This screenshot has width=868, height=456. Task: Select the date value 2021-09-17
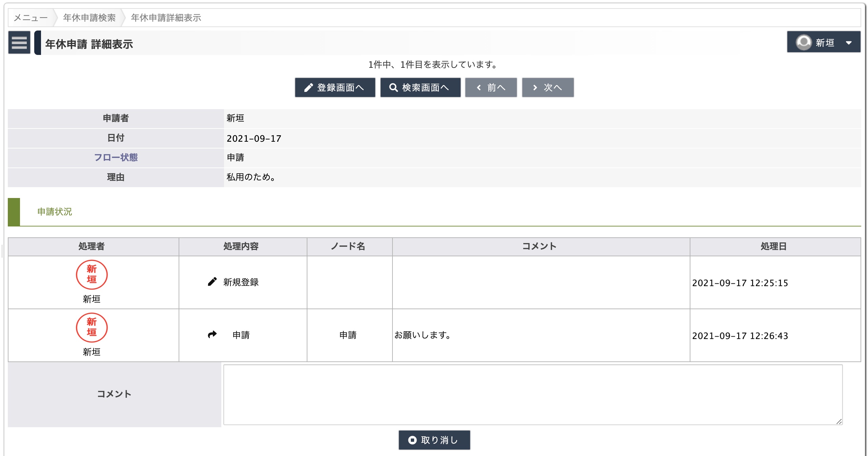254,138
